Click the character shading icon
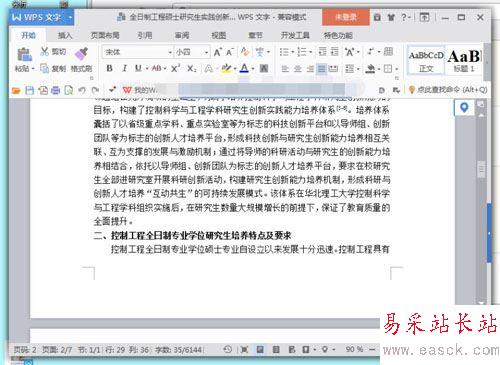Viewport: 500px width, 365px height. [x=264, y=68]
